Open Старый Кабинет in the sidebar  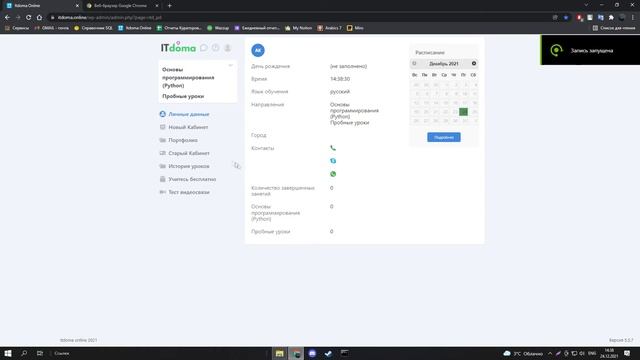pos(184,153)
